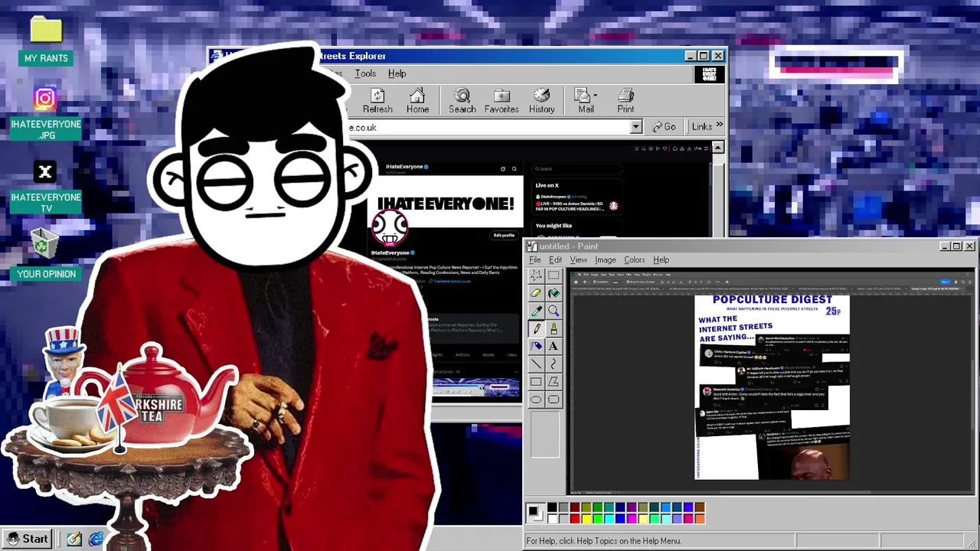Screen dimensions: 980x551
Task: Click the Start button on the taskbar
Action: click(28, 539)
